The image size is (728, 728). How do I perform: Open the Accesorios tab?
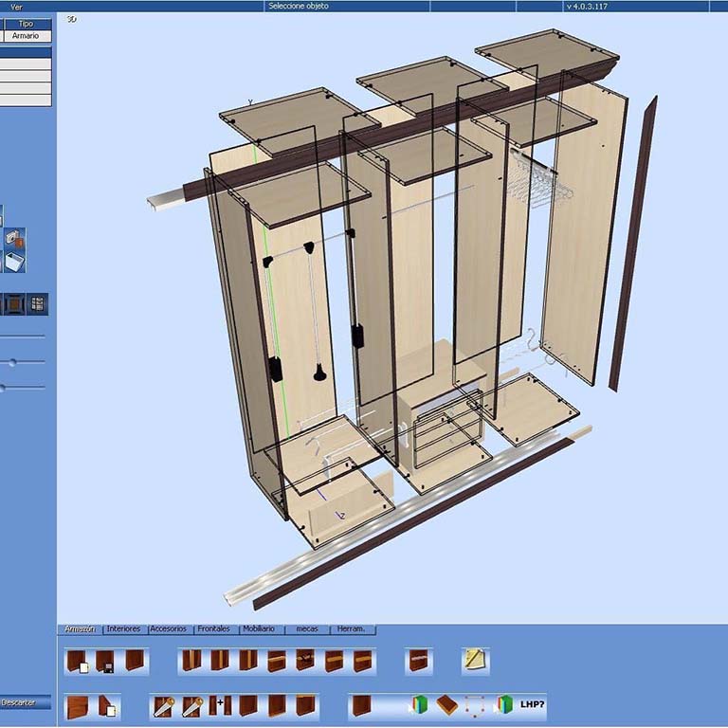pyautogui.click(x=169, y=629)
